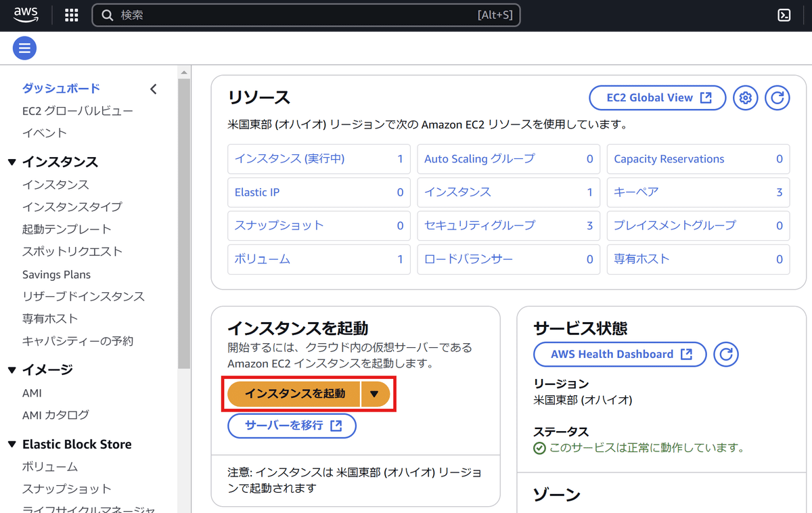Open the settings gear in リソース panel
The image size is (812, 513).
(745, 97)
